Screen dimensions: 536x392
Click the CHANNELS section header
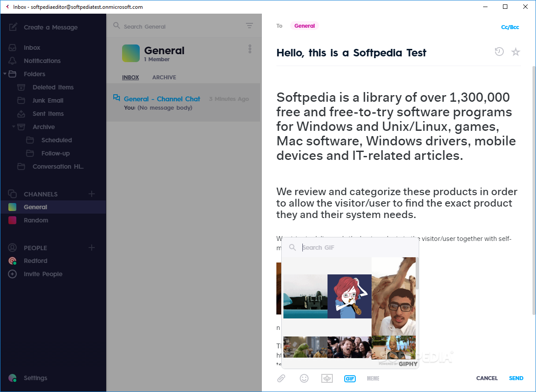(x=41, y=194)
